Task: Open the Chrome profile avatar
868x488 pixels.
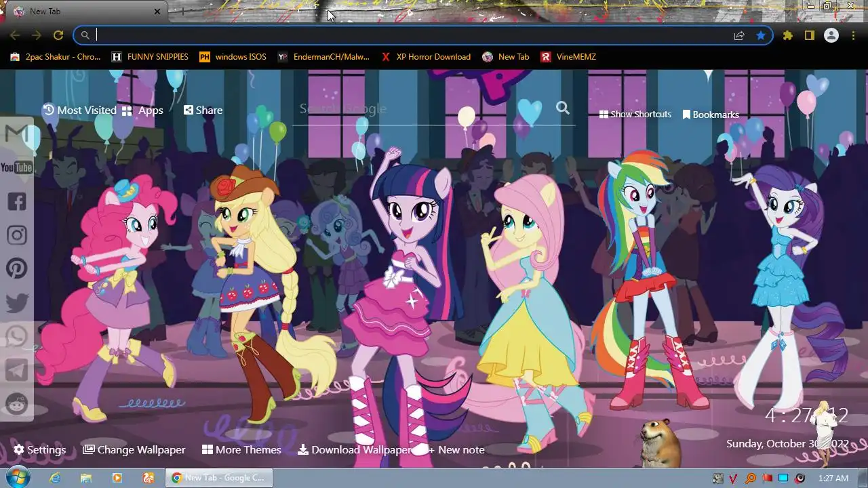Action: click(x=831, y=35)
